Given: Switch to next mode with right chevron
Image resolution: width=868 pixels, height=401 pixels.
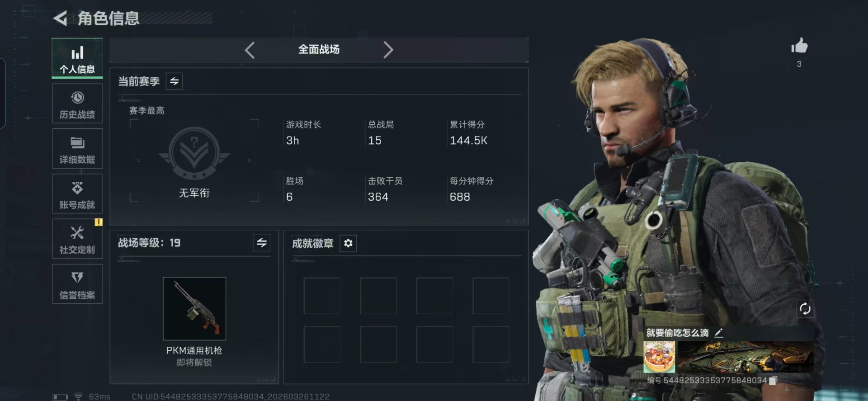Looking at the screenshot, I should pos(388,50).
